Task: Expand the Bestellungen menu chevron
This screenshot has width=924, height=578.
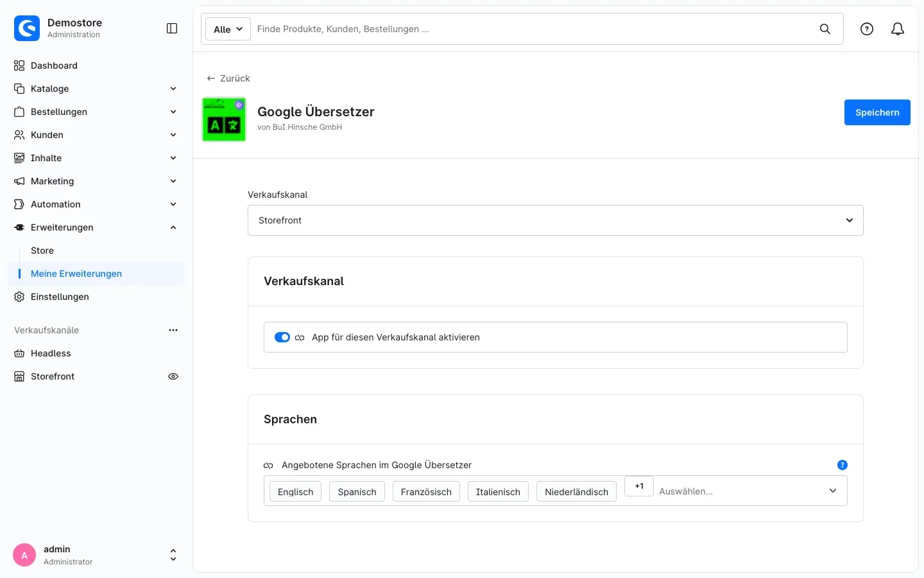Action: (x=173, y=112)
